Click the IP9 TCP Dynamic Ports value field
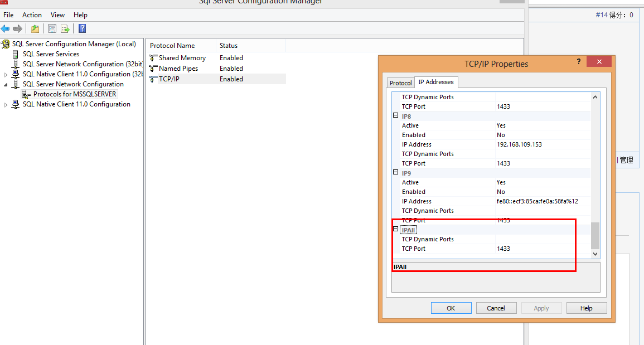Screen dimensions: 644x345 click(x=543, y=211)
